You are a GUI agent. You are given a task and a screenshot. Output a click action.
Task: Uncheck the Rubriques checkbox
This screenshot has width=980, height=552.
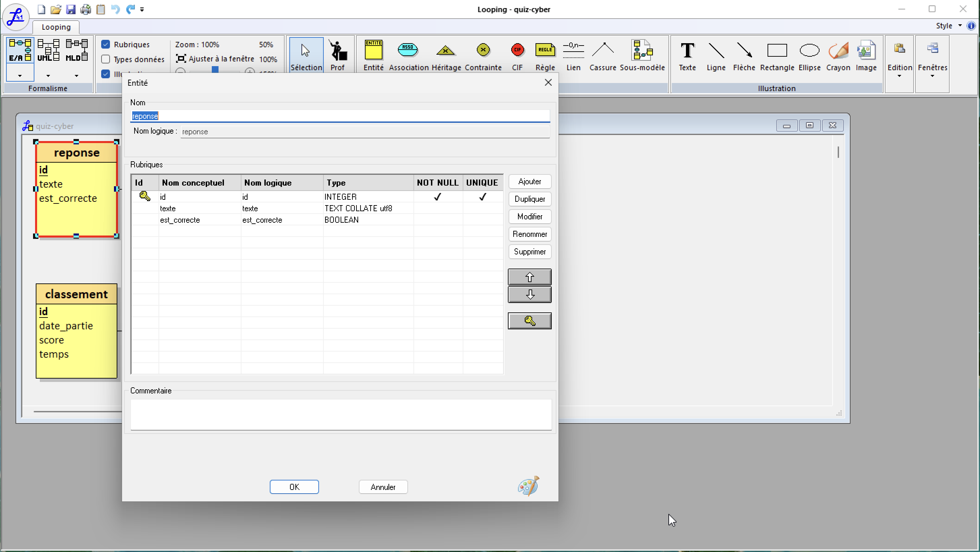coord(106,45)
